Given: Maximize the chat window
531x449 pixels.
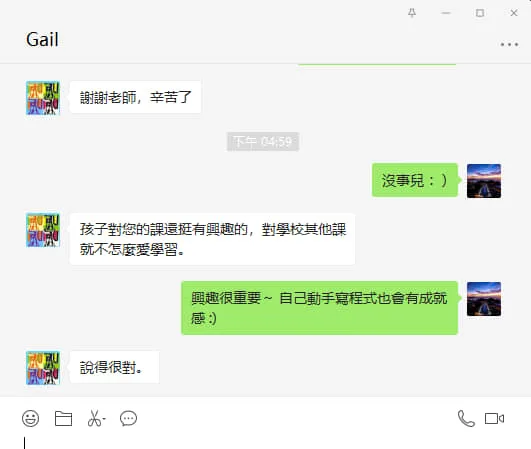Looking at the screenshot, I should (x=480, y=13).
